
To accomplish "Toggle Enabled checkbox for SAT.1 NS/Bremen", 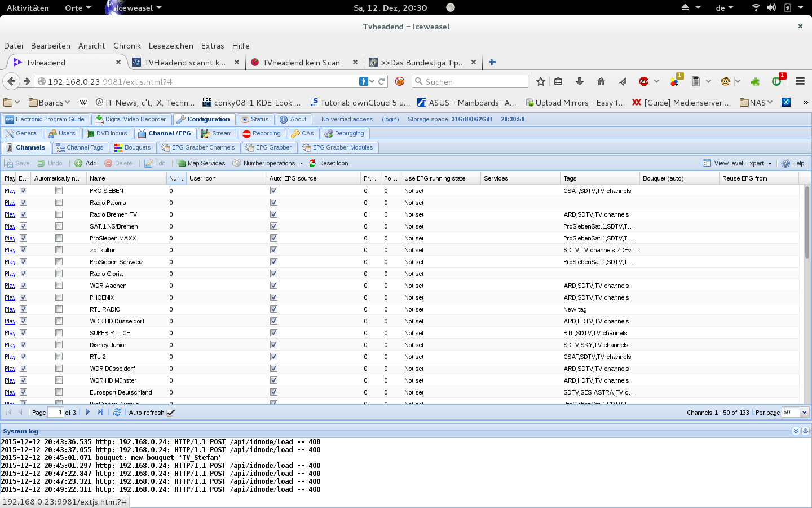I will 23,226.
